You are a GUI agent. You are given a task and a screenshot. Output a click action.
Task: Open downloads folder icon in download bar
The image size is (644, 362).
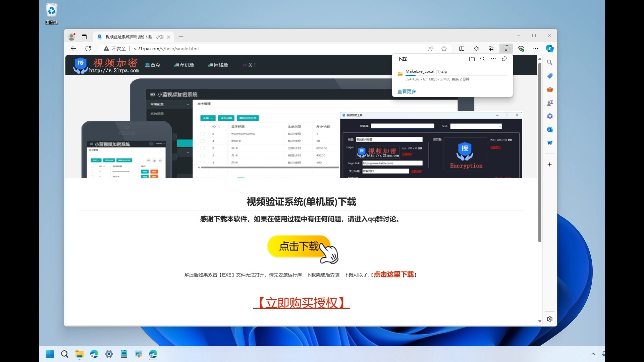coord(472,59)
